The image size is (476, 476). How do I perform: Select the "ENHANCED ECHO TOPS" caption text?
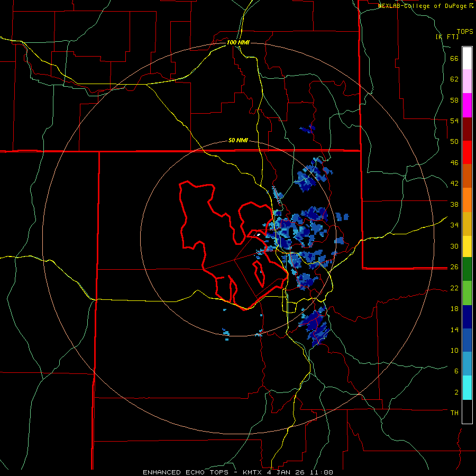pyautogui.click(x=186, y=472)
